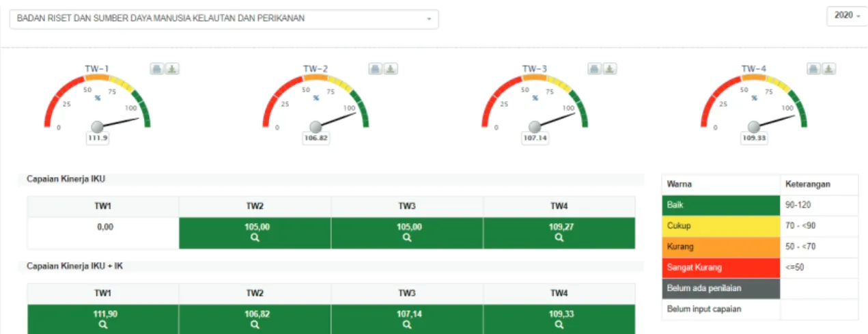Open details magnifier under IKU TW2 105,00
Viewport: 868px width, 334px height.
255,238
